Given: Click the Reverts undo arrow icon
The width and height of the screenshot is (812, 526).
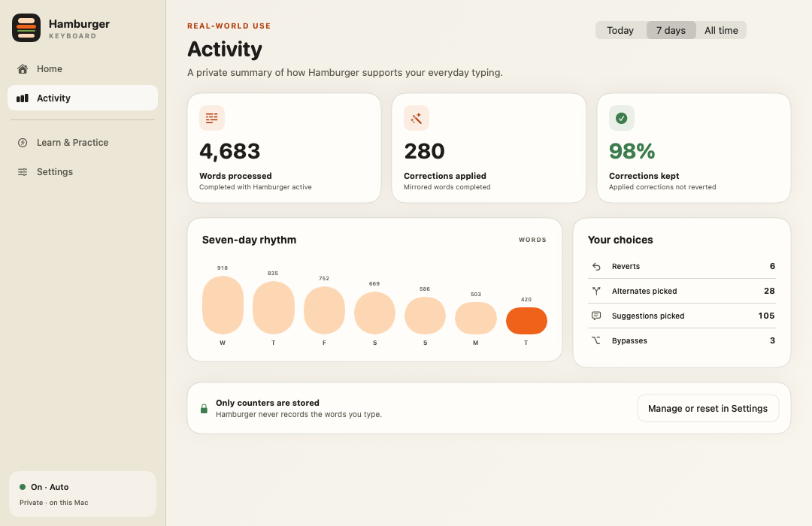Looking at the screenshot, I should coord(596,266).
